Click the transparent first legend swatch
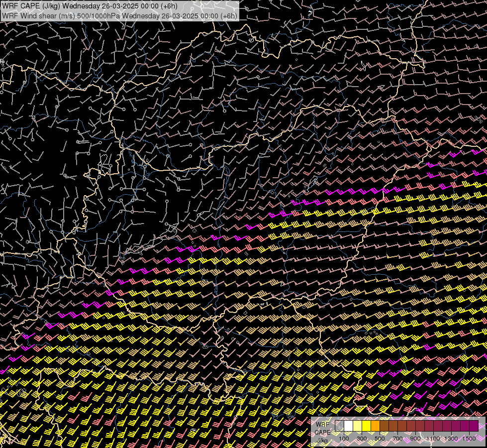 click(x=339, y=426)
